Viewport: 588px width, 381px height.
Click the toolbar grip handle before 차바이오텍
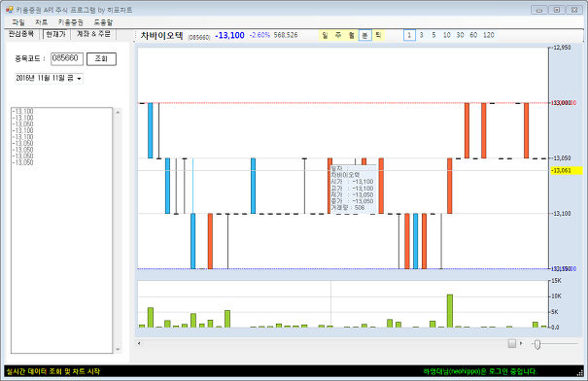136,35
